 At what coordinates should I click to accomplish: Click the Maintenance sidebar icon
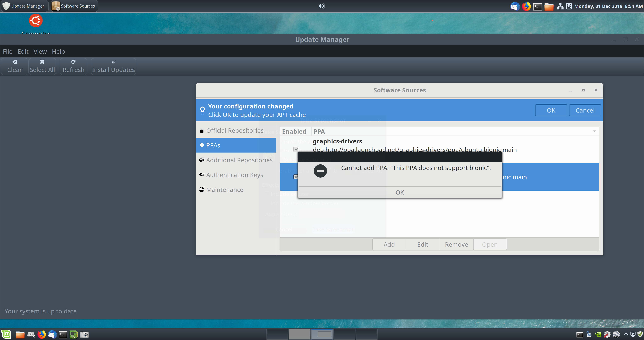tap(202, 189)
